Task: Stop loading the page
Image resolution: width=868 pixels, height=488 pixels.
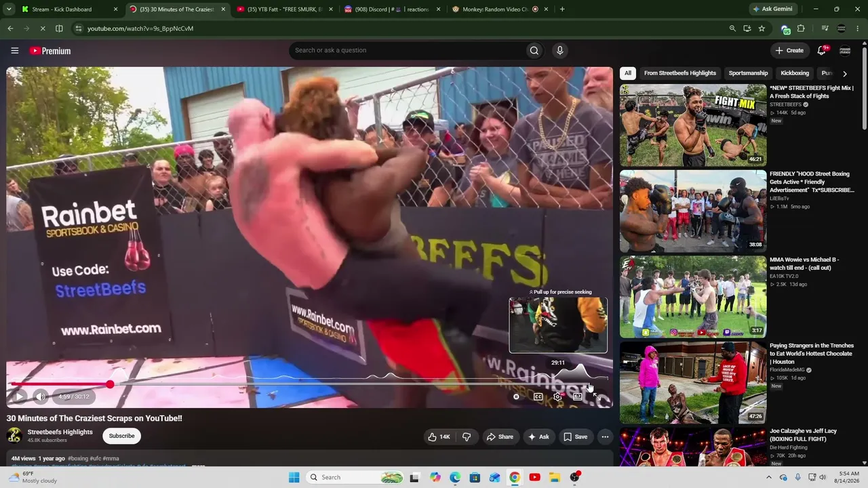Action: (x=42, y=28)
